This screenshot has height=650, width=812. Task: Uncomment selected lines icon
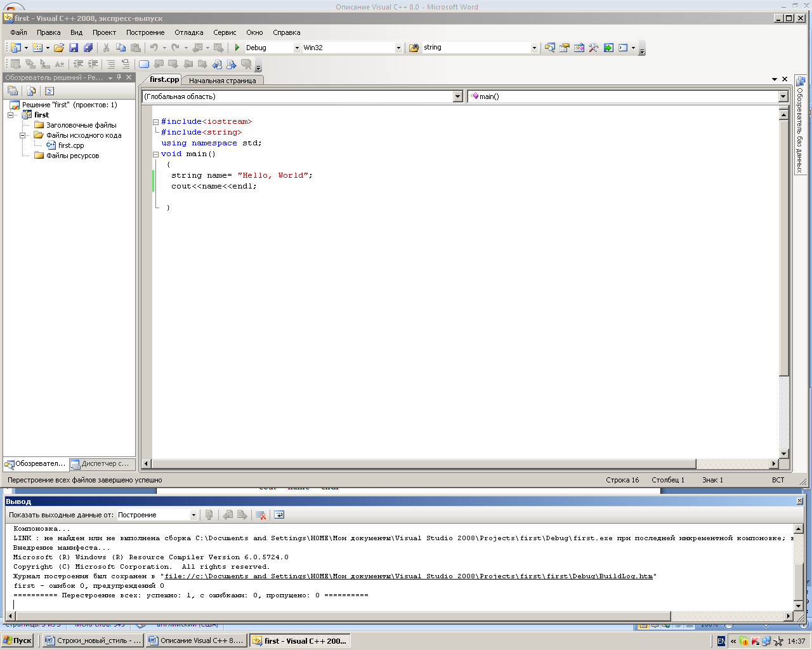tap(126, 64)
